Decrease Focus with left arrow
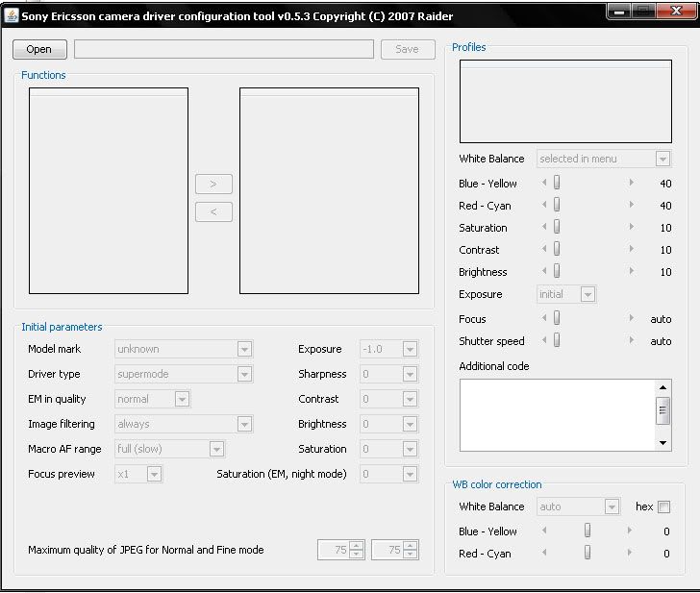700x593 pixels. [x=544, y=318]
